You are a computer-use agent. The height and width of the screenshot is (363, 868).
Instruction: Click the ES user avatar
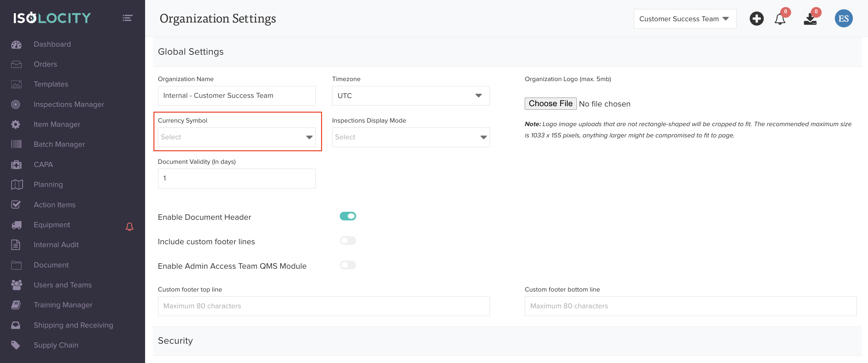point(844,19)
